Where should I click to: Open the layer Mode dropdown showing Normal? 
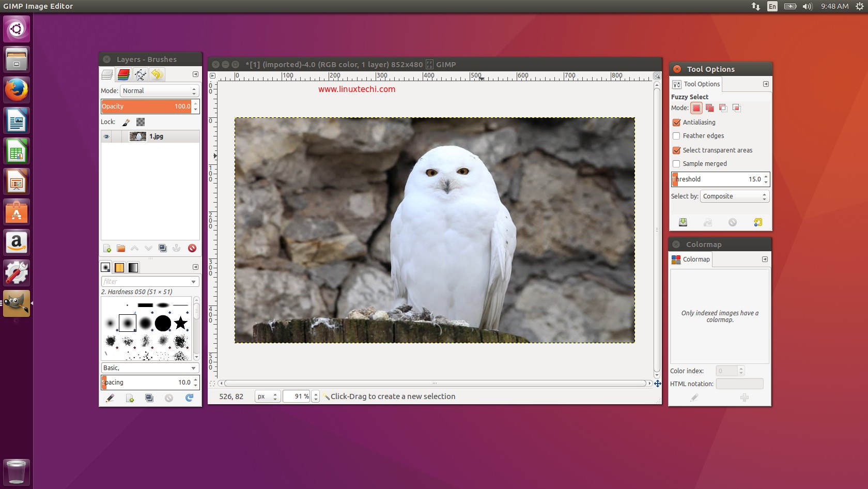[x=160, y=90]
